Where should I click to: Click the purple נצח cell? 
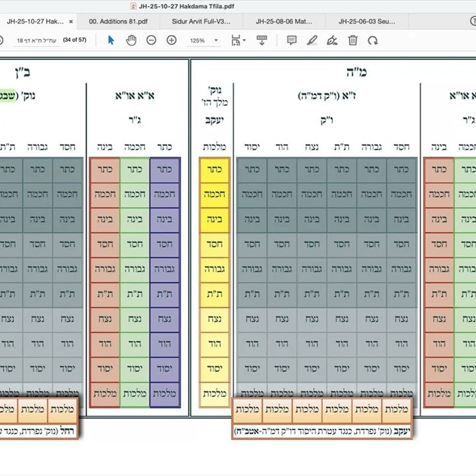(165, 319)
